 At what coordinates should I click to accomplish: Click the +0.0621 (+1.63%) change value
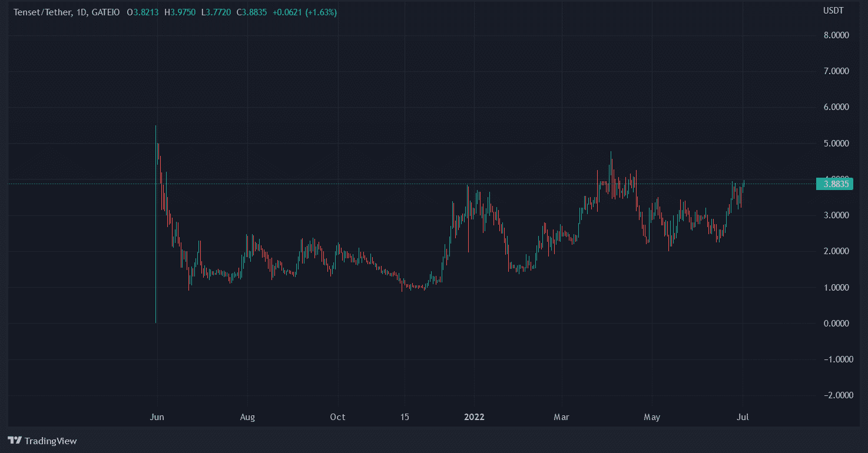coord(304,12)
